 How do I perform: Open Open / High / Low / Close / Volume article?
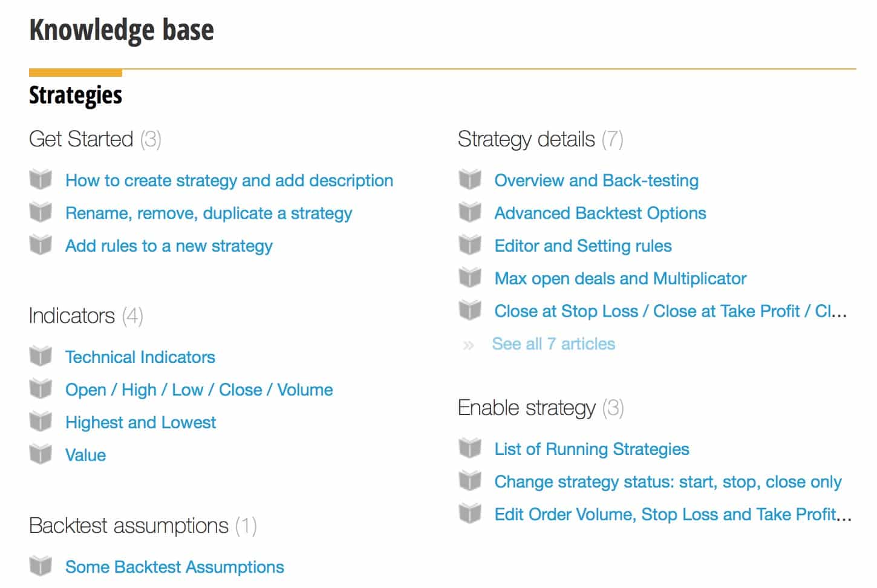coord(199,390)
